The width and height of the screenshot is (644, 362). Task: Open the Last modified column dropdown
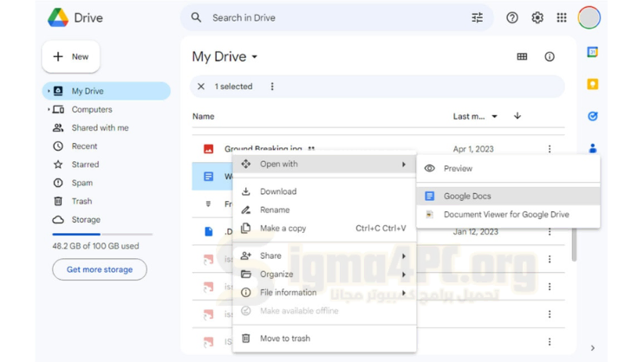point(495,117)
